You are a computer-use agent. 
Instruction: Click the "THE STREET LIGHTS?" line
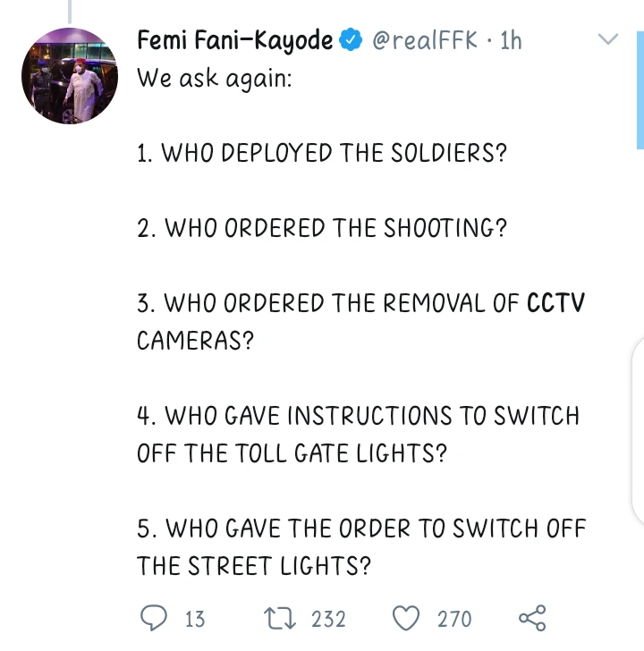(x=254, y=565)
